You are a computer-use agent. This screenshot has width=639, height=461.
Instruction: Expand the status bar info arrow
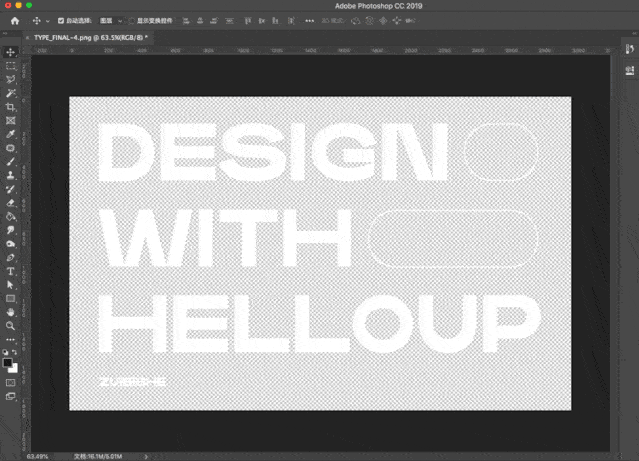tap(146, 456)
